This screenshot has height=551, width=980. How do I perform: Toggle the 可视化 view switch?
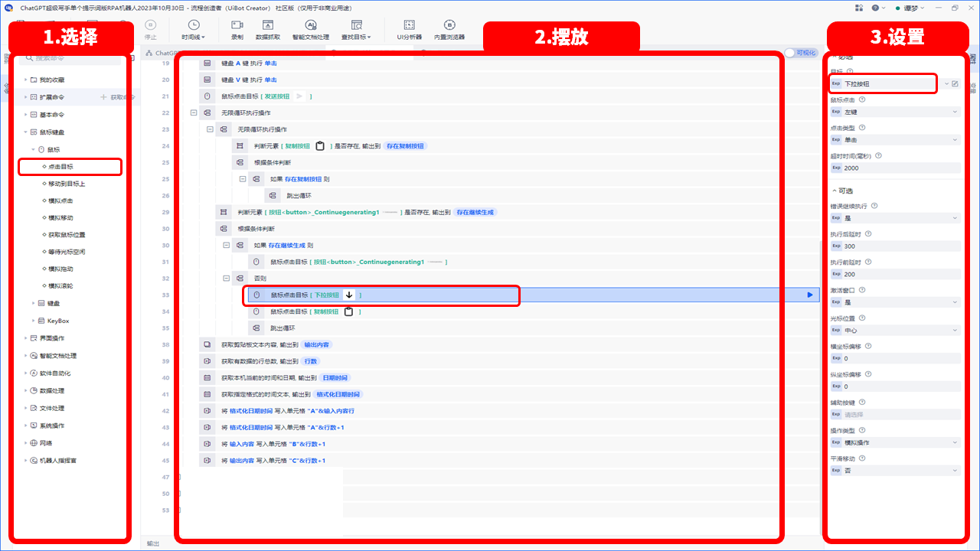point(801,53)
